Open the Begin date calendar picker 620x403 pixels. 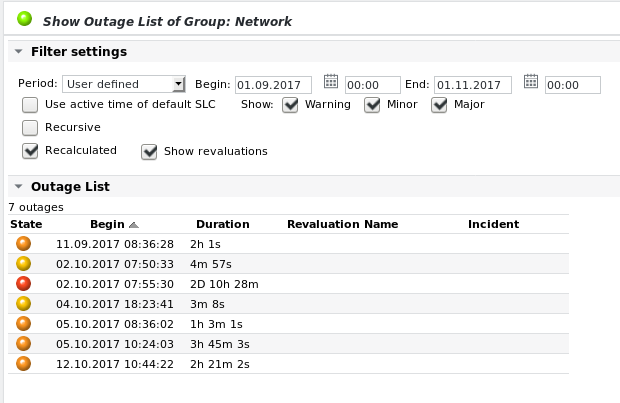[x=331, y=83]
